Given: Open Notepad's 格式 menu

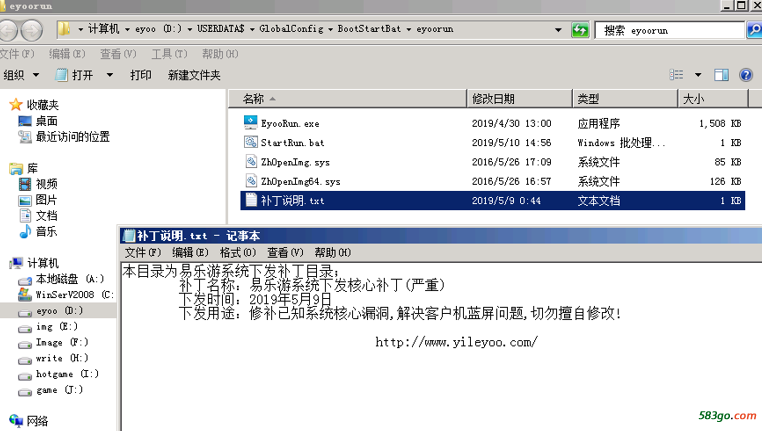Looking at the screenshot, I should tap(236, 253).
